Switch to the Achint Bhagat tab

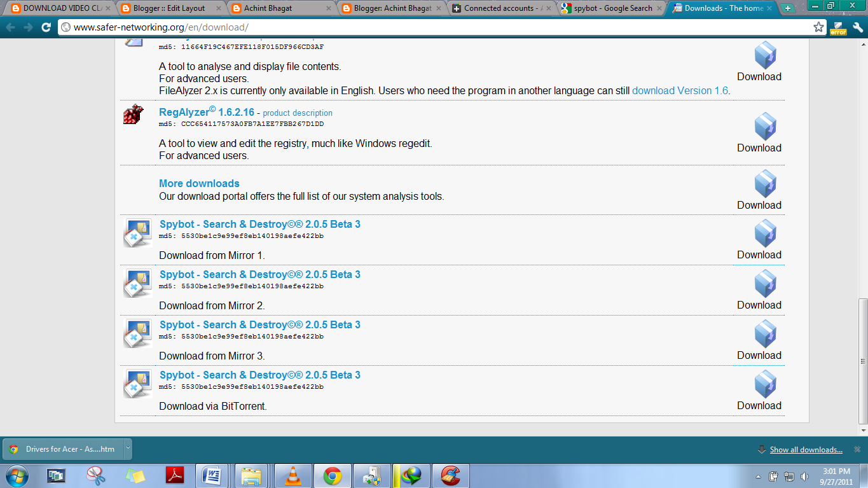280,8
